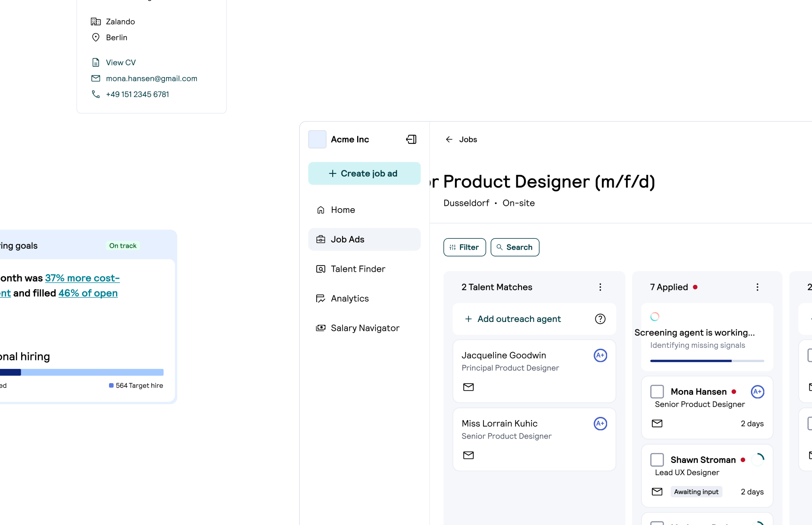Click Awaiting input tag
The height and width of the screenshot is (525, 812).
point(696,492)
